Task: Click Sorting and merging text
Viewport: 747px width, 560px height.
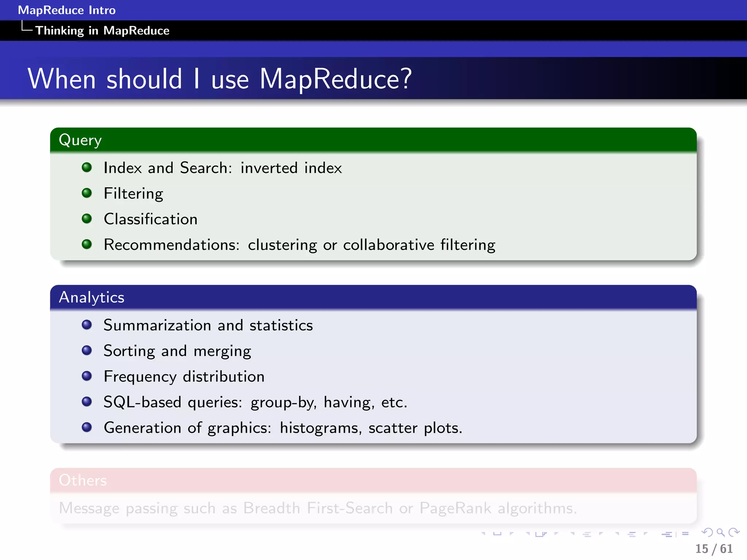Action: click(x=177, y=351)
